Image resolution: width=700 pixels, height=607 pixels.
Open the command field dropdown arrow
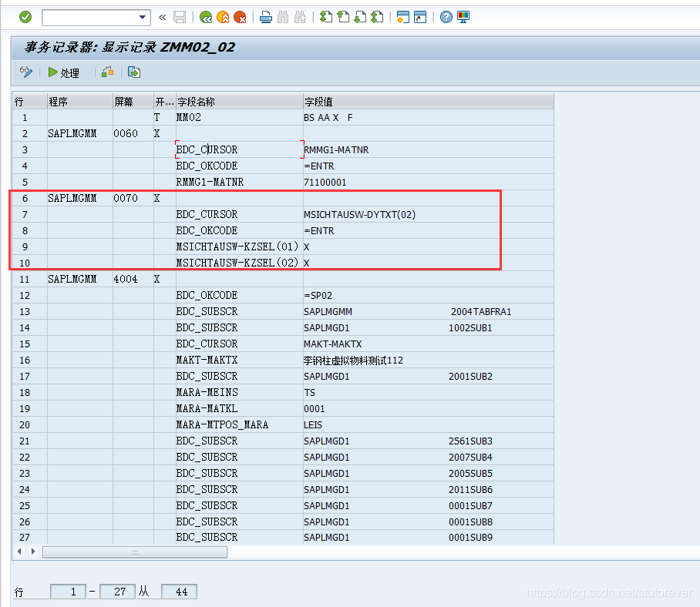[x=143, y=18]
